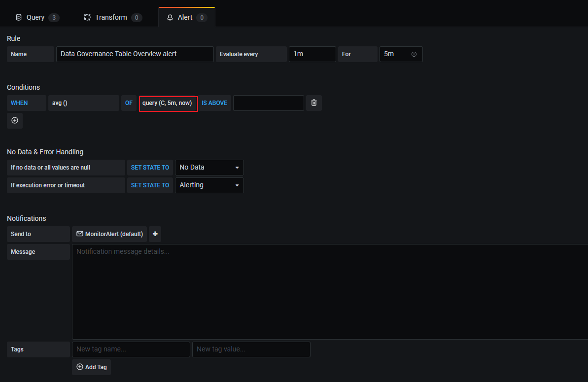Click the envelope icon on MonitorAlert channel
This screenshot has width=588, height=382.
pyautogui.click(x=80, y=234)
